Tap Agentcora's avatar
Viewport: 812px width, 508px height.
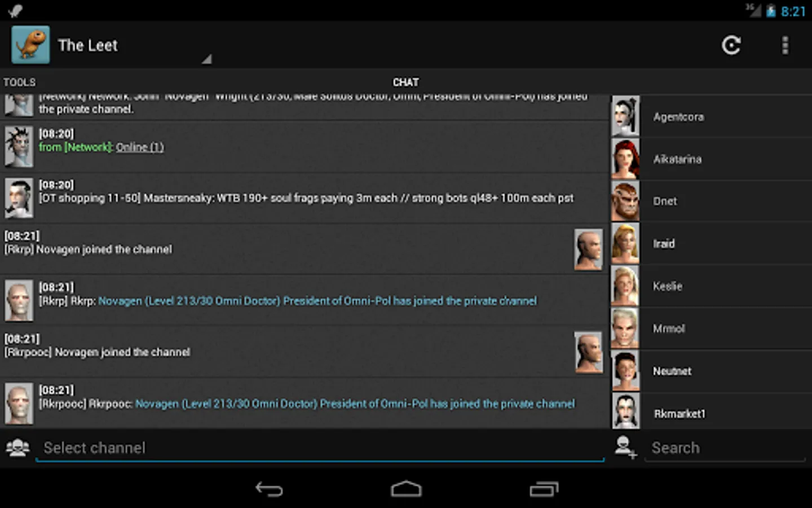pyautogui.click(x=625, y=116)
